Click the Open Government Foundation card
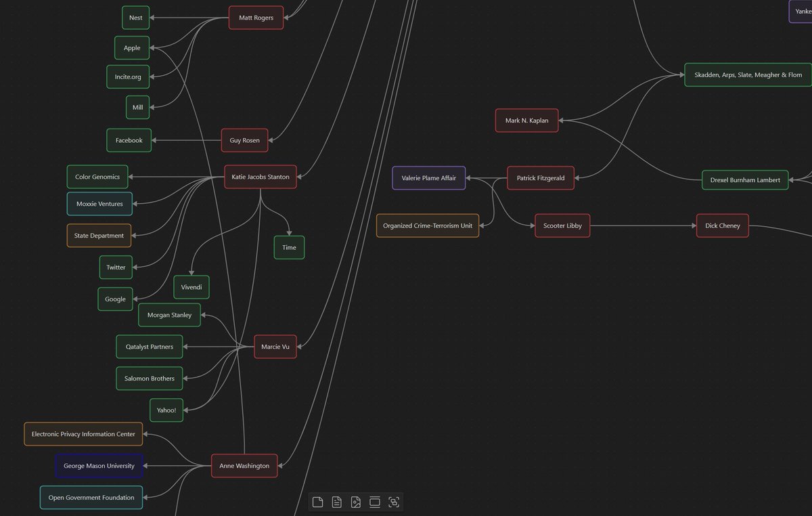 click(91, 498)
